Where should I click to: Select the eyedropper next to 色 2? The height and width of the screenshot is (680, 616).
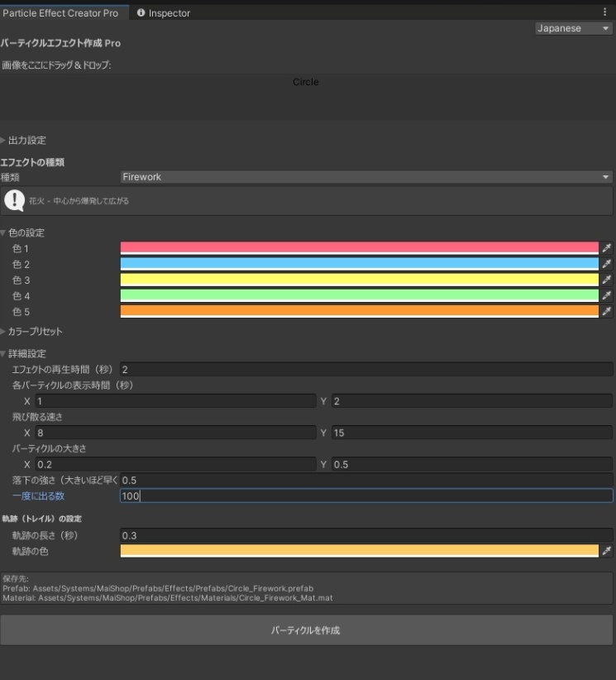point(606,264)
